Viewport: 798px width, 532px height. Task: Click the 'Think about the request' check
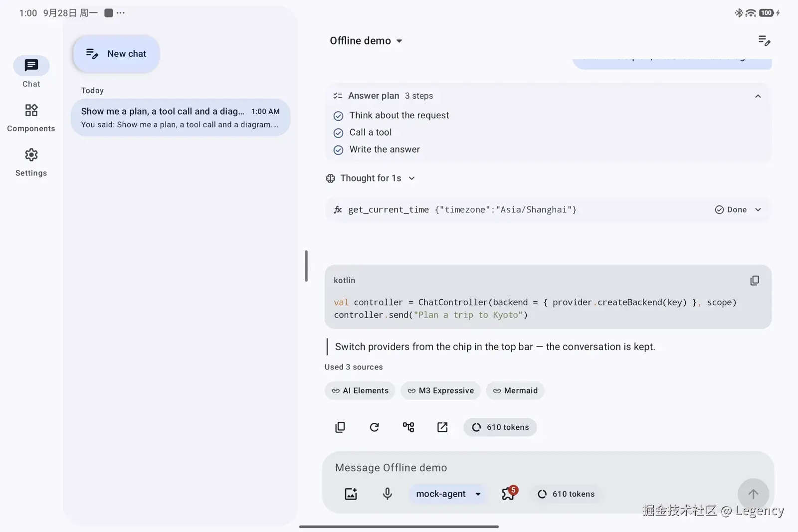[x=338, y=116]
